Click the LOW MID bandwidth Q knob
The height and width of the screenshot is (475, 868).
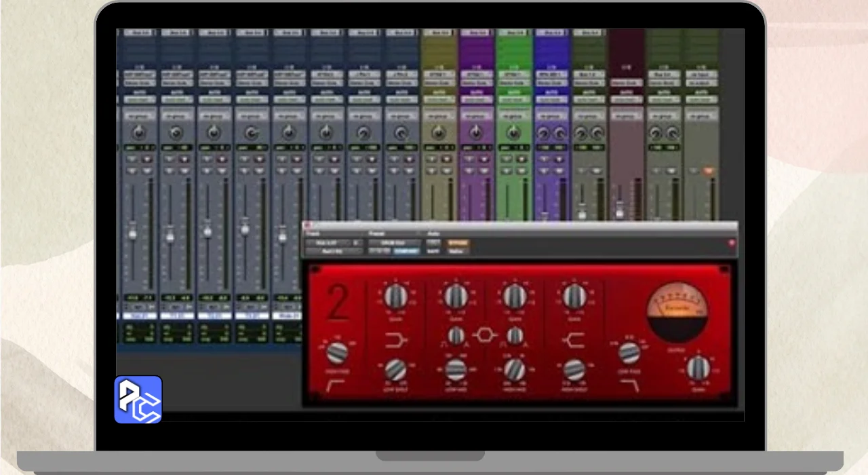[456, 335]
